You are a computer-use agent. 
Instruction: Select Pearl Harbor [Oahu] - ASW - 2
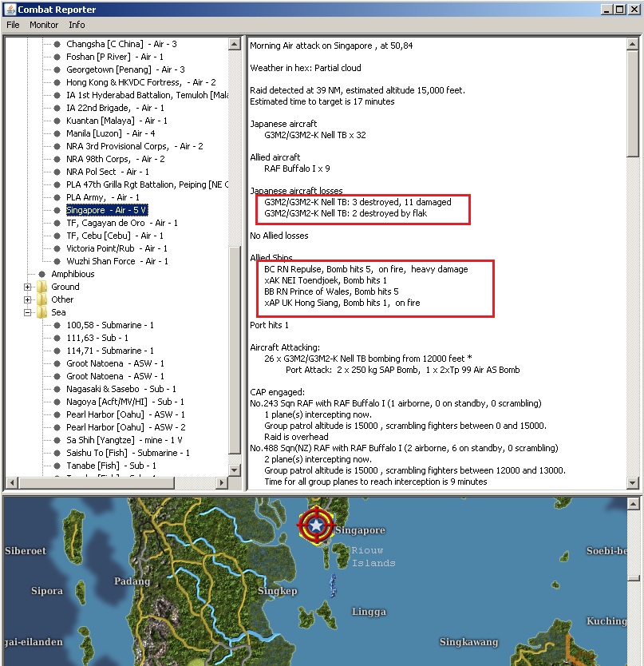tap(125, 427)
